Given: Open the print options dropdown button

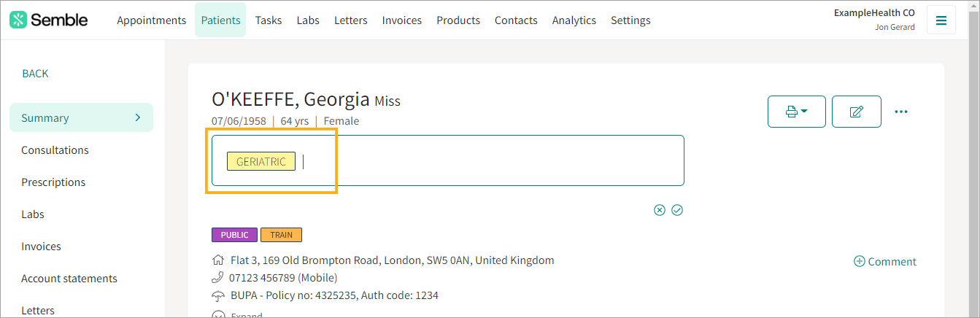Looking at the screenshot, I should tap(797, 112).
